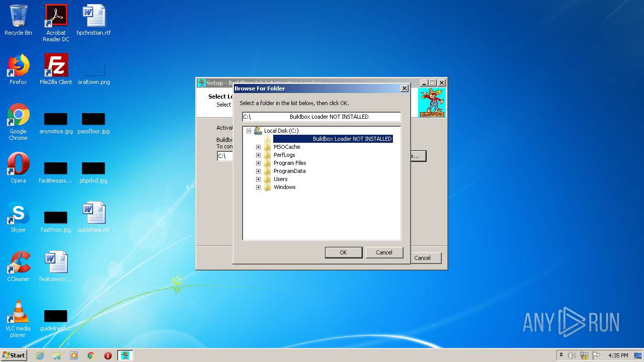Select the phpdvd.jpg desktop file

(x=94, y=172)
